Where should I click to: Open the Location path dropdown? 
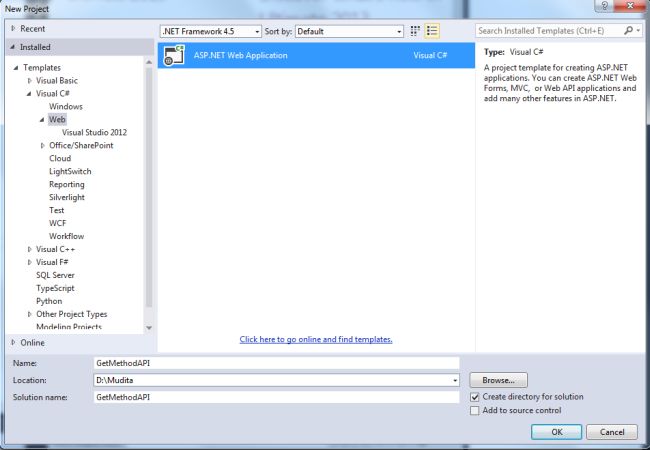tap(455, 380)
